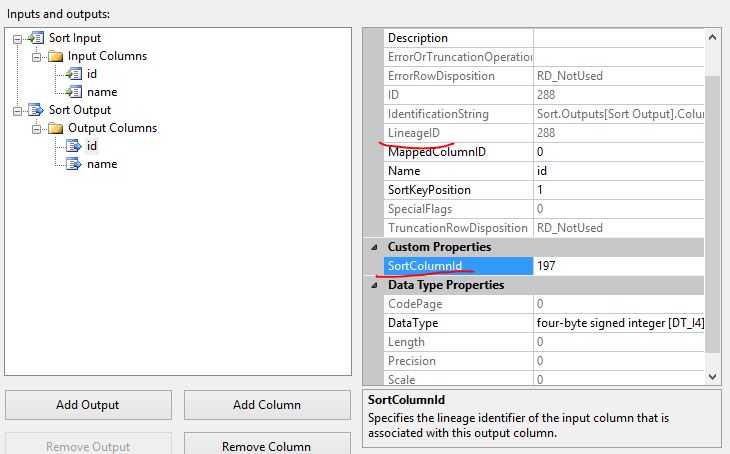Collapse the Sort Output tree node
This screenshot has width=730, height=454.
[17, 111]
